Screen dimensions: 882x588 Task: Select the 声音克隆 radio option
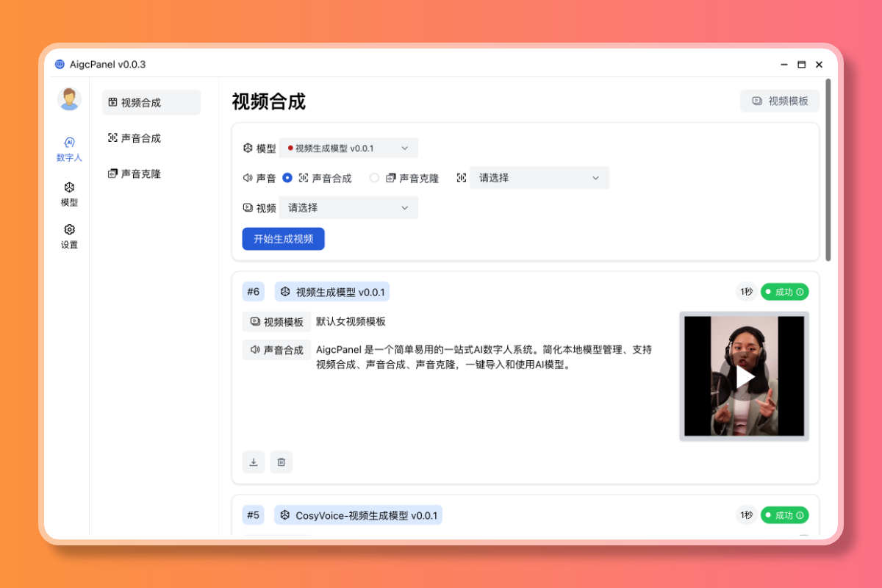point(374,177)
